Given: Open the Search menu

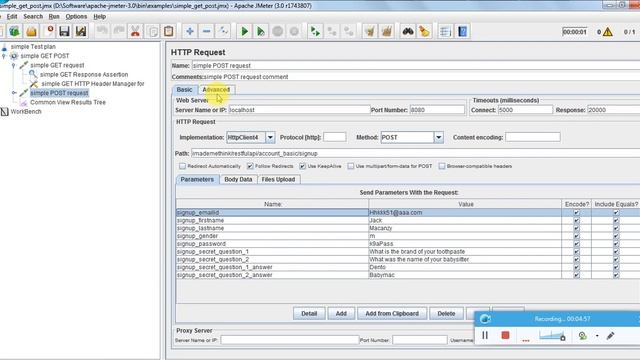Looking at the screenshot, I should (33, 17).
